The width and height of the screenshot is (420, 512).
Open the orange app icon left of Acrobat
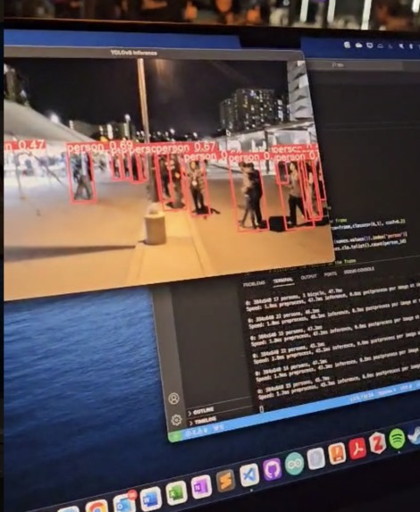(337, 453)
